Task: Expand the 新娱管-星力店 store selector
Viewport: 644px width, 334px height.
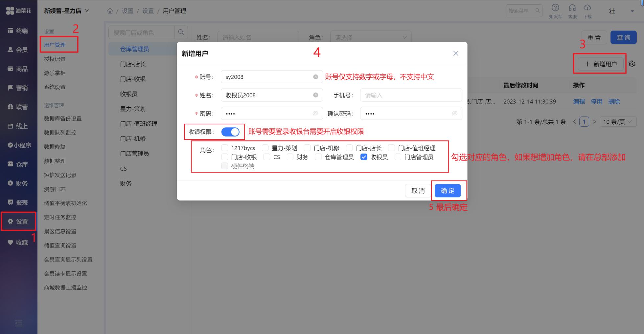Action: coord(67,11)
